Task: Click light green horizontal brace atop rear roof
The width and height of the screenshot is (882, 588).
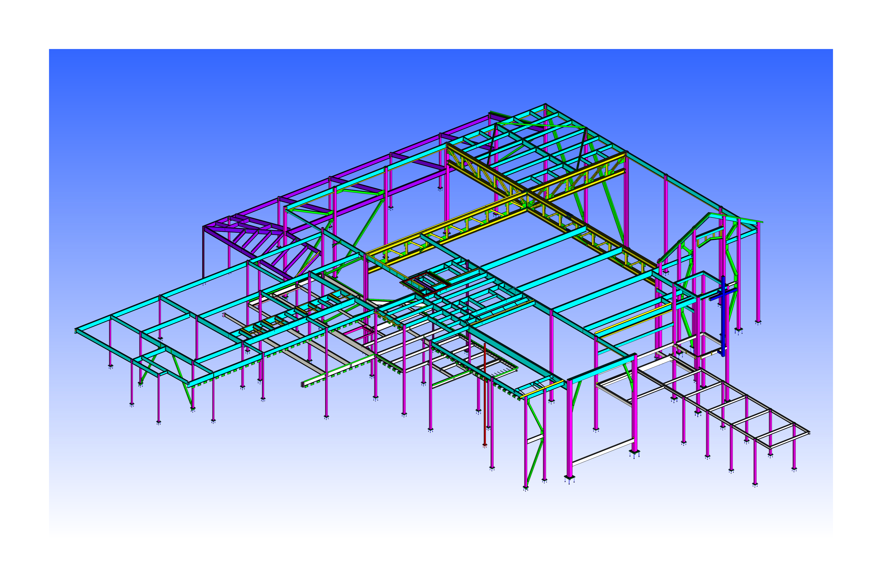Action: click(x=540, y=125)
